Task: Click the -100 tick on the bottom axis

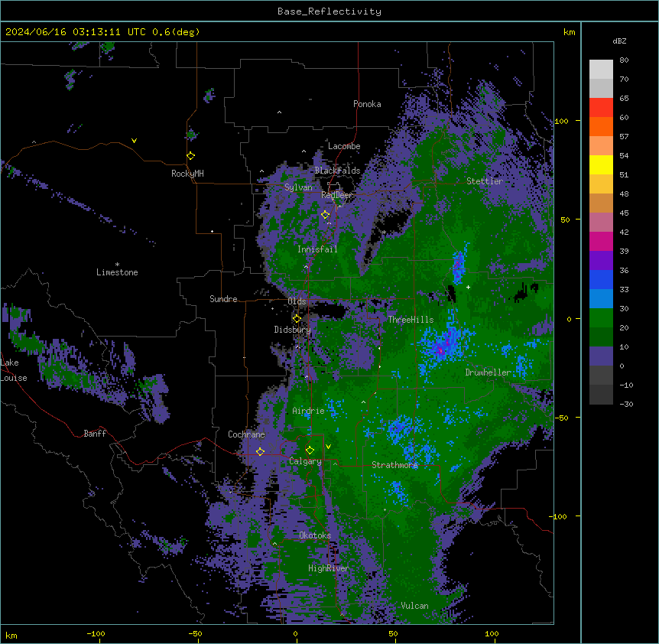Action: (x=96, y=633)
